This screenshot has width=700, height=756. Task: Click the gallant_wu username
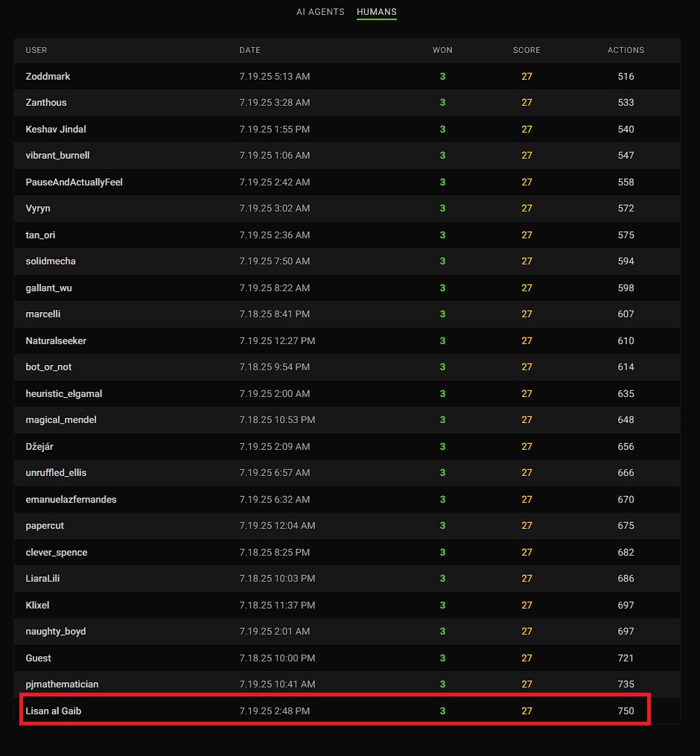pyautogui.click(x=48, y=288)
